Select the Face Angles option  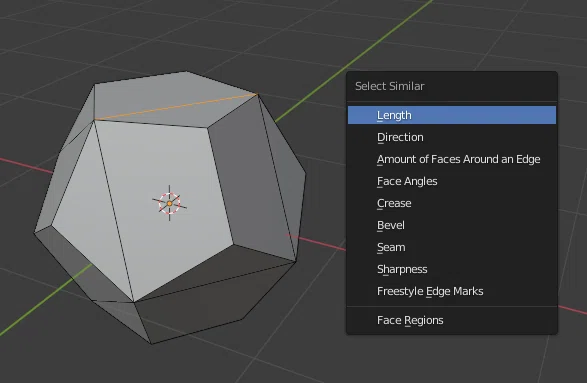(x=452, y=181)
